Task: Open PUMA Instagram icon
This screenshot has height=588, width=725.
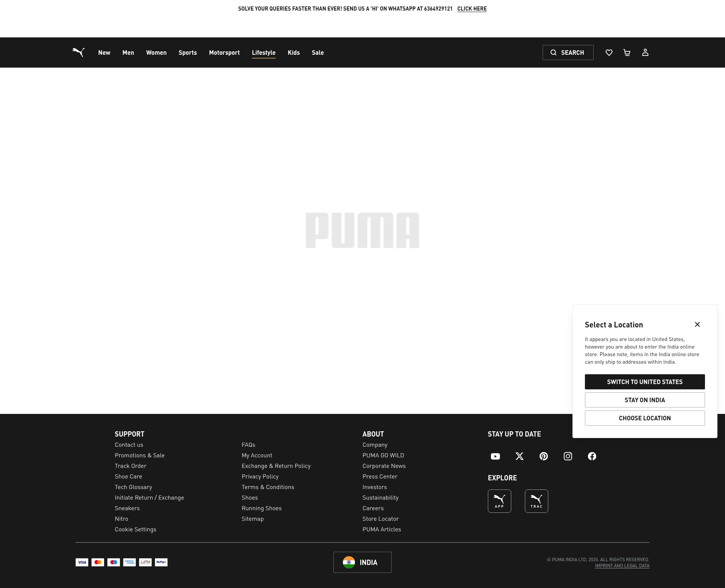Action: (x=568, y=456)
